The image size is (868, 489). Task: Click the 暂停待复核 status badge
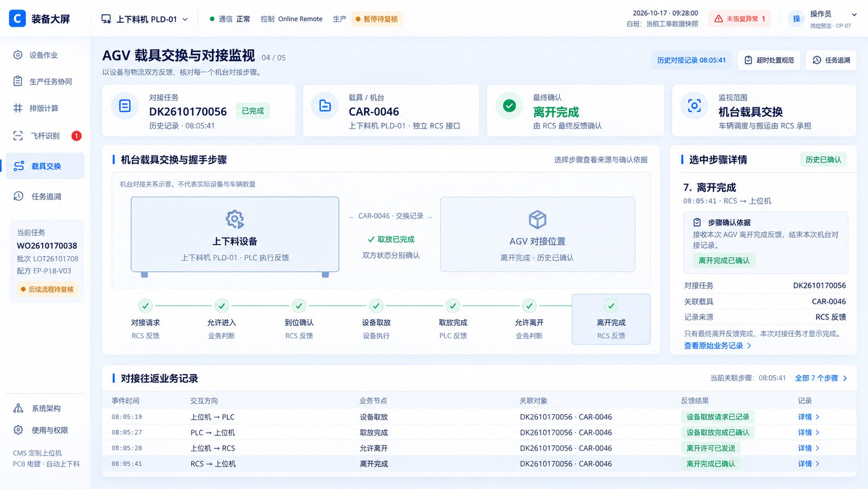377,19
